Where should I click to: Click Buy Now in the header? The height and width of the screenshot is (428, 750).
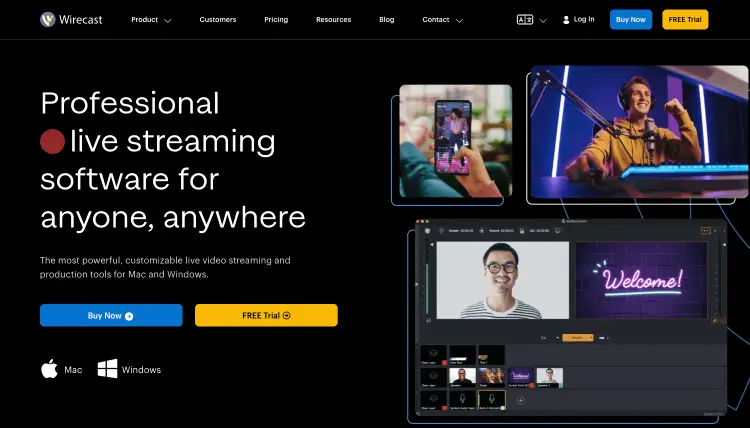click(630, 20)
